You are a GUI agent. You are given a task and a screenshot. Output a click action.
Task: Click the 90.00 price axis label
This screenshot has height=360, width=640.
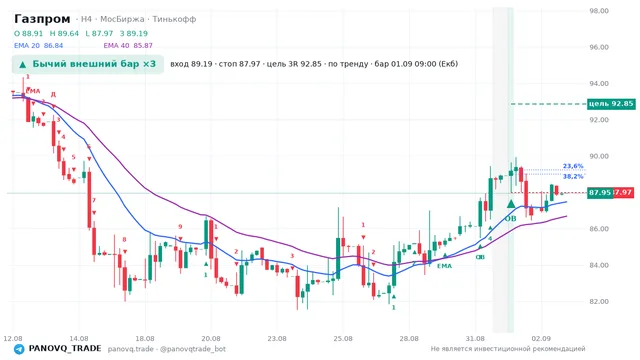pos(599,156)
